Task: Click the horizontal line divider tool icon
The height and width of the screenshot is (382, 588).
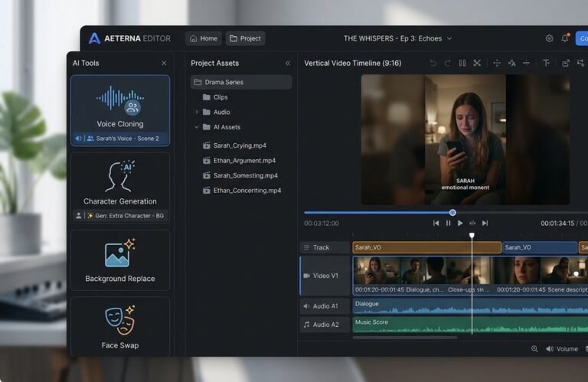Action: 526,63
